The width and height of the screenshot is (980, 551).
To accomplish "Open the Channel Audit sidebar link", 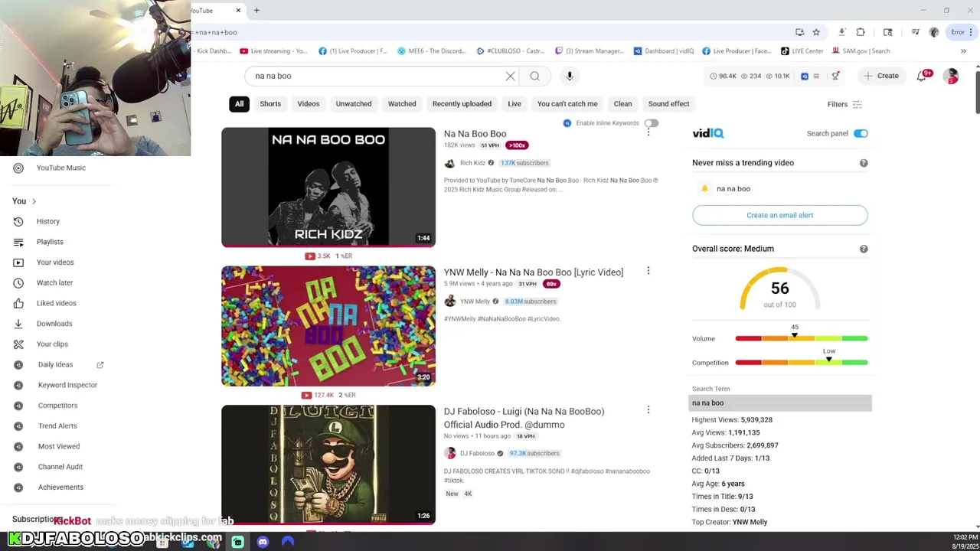I will coord(60,467).
